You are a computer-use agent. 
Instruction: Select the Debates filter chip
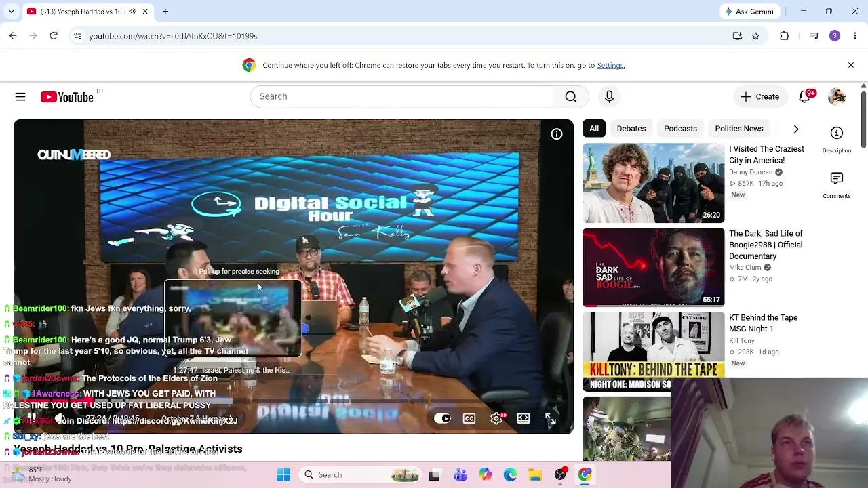coord(631,129)
